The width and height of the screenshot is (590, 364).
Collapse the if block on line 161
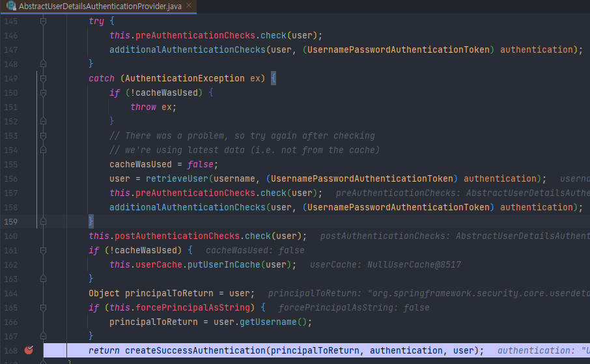pos(43,250)
